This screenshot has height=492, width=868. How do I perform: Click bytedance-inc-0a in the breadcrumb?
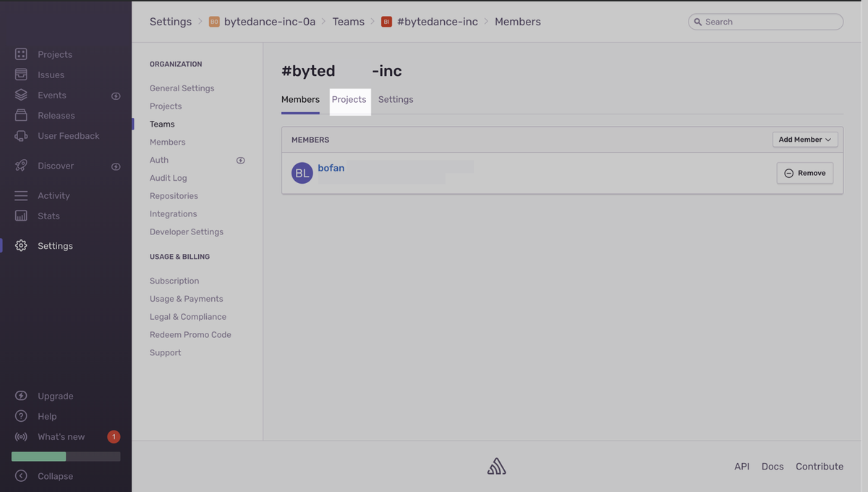click(270, 22)
